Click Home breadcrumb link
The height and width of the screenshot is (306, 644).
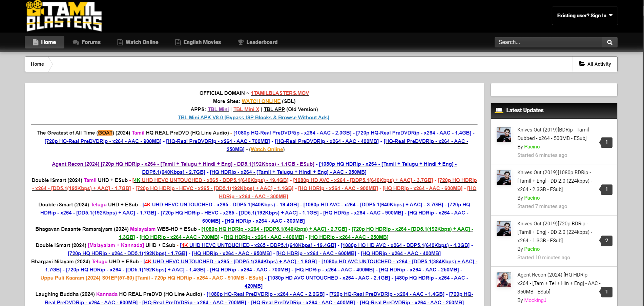pyautogui.click(x=37, y=64)
